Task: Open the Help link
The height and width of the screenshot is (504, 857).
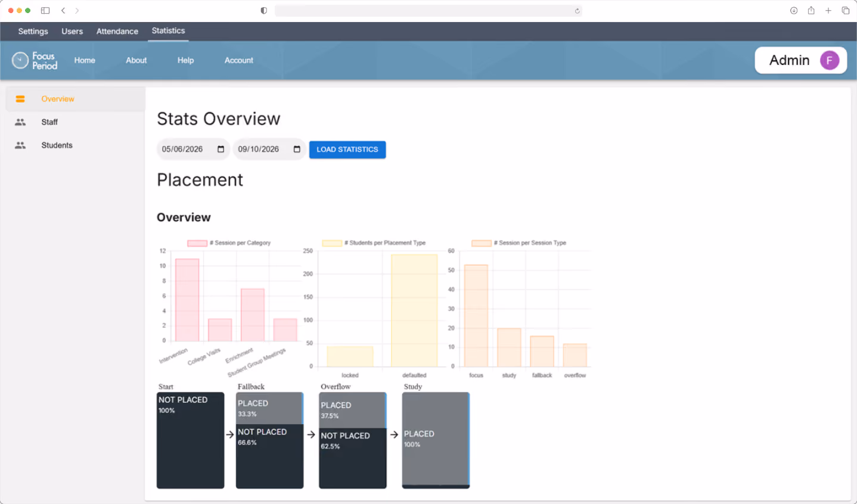Action: (x=185, y=60)
